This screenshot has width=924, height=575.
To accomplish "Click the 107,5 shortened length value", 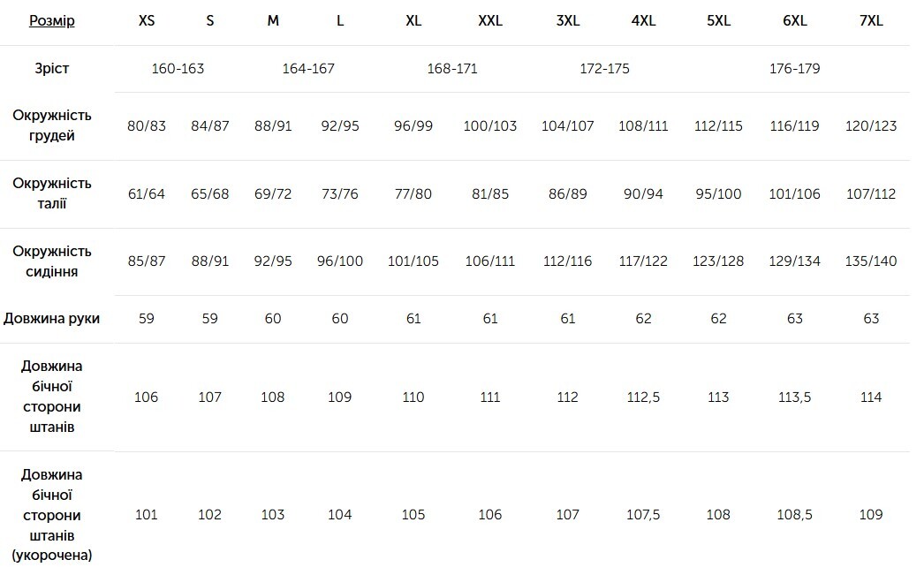I will click(x=643, y=515).
